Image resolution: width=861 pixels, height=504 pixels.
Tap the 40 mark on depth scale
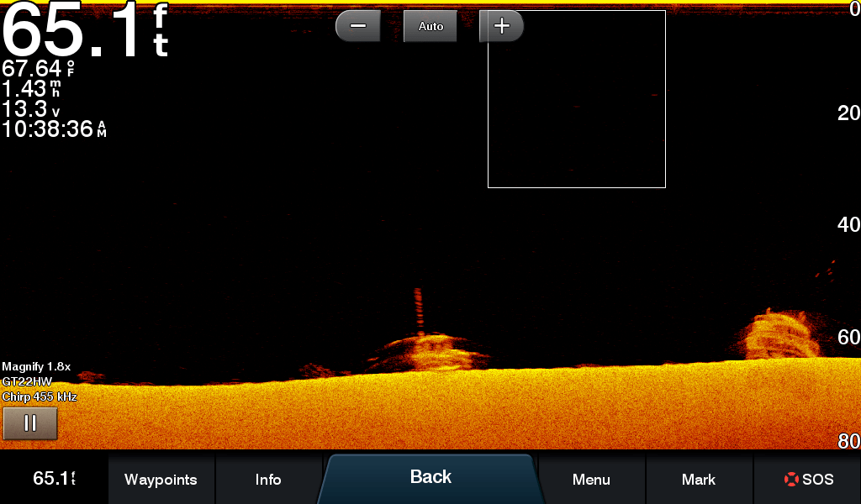pyautogui.click(x=848, y=224)
